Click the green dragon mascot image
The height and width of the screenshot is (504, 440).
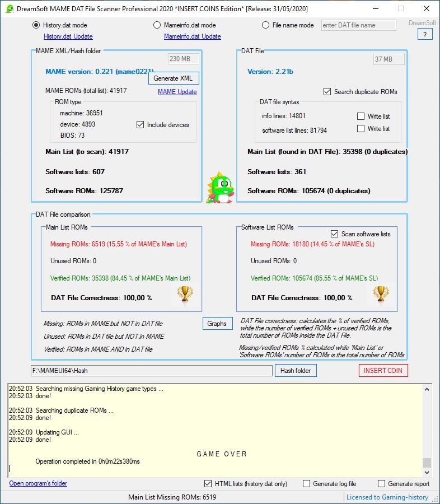click(220, 188)
